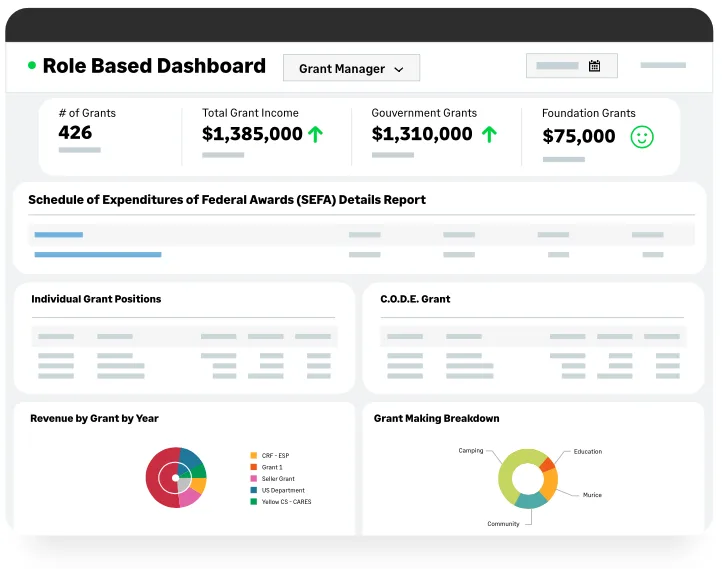Click the Individual Grant Positions heading
722x569 pixels.
(96, 299)
